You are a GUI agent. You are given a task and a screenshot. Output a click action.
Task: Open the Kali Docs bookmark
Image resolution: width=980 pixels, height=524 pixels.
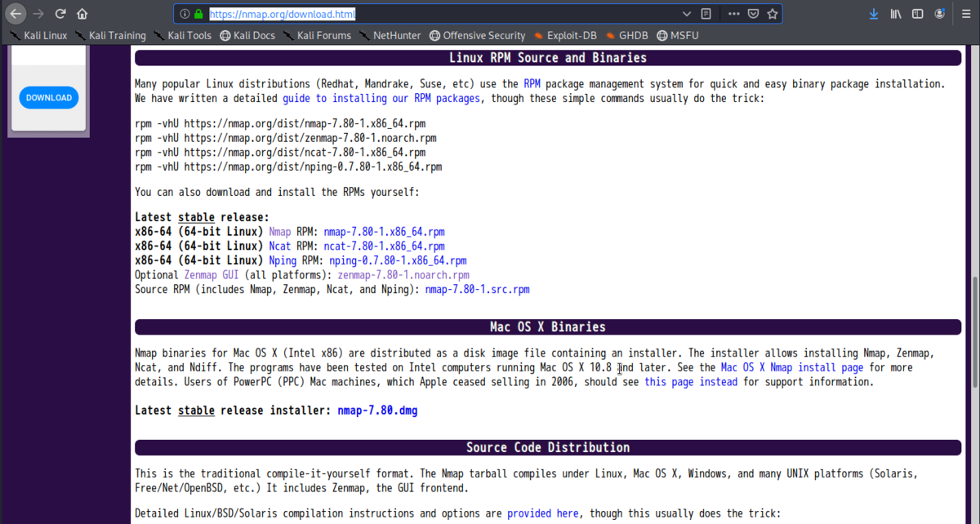click(x=247, y=35)
